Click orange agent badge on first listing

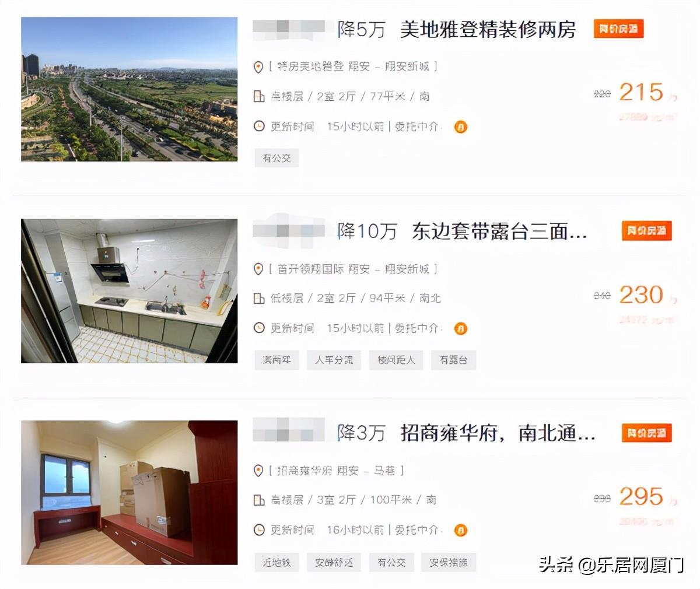(461, 127)
